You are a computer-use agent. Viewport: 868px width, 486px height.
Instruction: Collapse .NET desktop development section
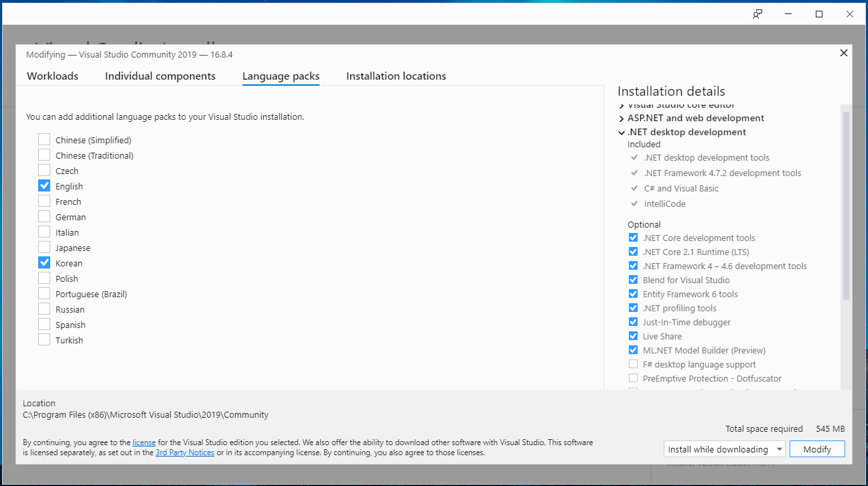[x=622, y=133]
